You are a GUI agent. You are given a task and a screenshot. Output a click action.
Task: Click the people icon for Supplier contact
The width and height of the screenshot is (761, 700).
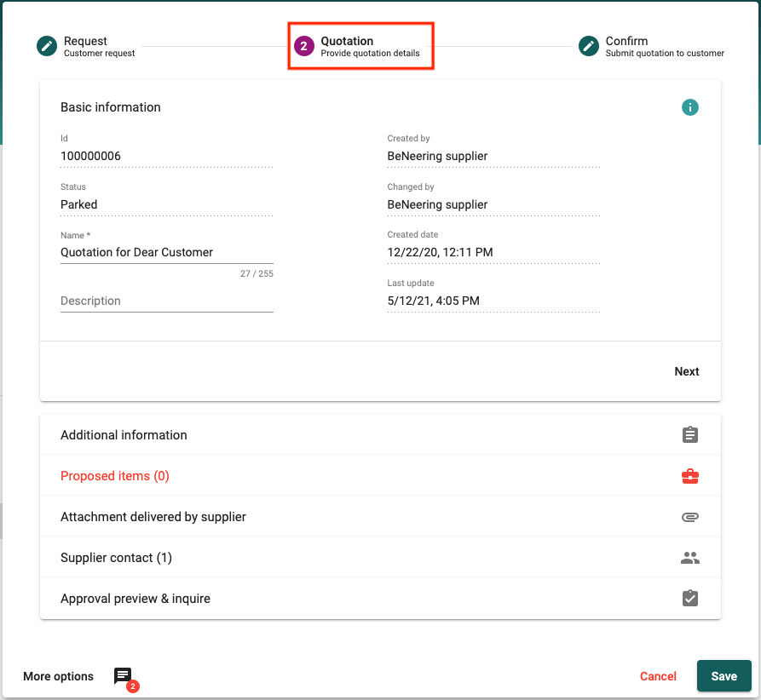pos(689,558)
